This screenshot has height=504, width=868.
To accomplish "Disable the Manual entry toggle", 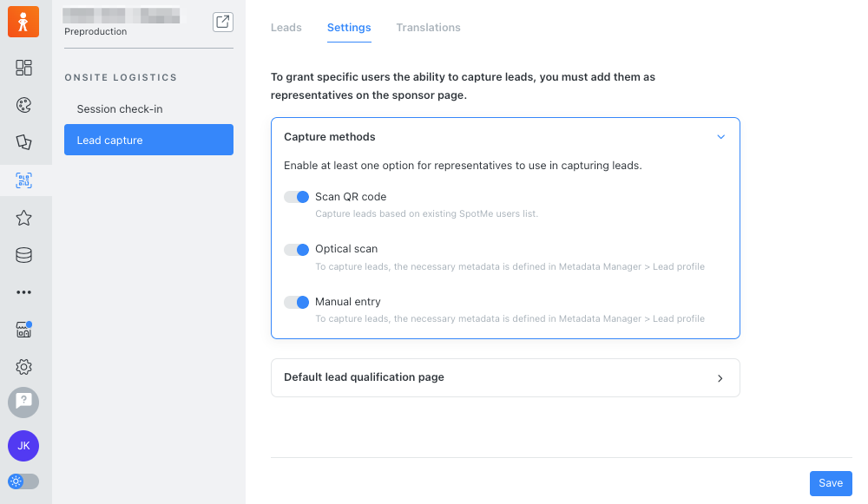I will (296, 302).
